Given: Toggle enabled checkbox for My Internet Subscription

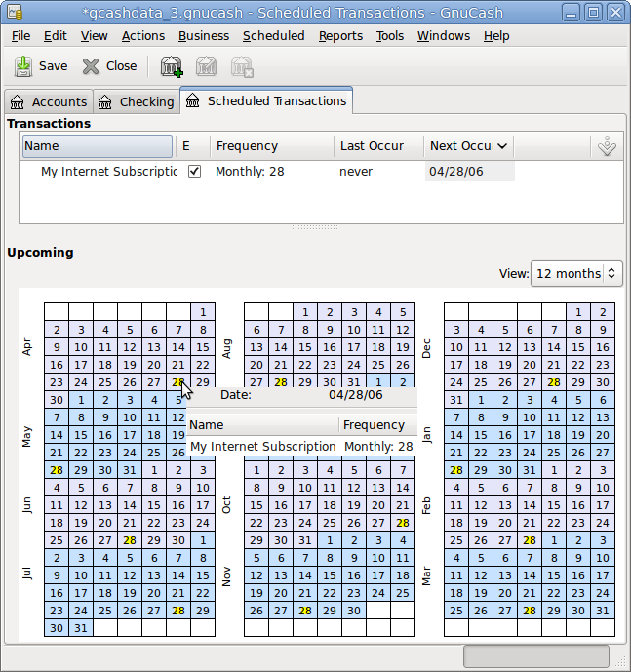Looking at the screenshot, I should point(194,172).
